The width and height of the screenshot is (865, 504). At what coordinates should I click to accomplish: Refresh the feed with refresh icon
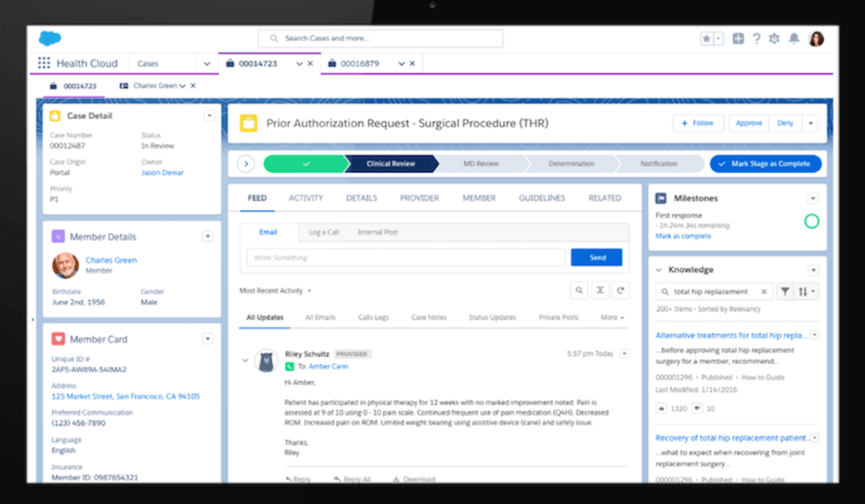click(x=620, y=291)
